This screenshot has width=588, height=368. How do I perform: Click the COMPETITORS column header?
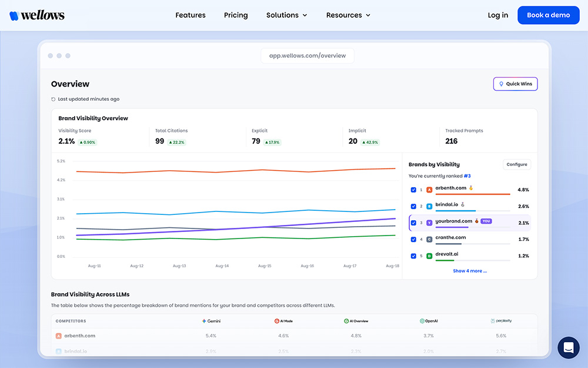click(x=71, y=321)
